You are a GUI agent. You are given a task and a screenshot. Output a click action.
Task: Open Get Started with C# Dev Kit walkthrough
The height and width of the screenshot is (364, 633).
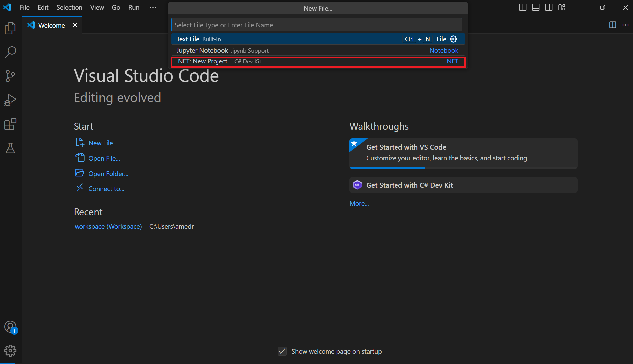(x=463, y=185)
